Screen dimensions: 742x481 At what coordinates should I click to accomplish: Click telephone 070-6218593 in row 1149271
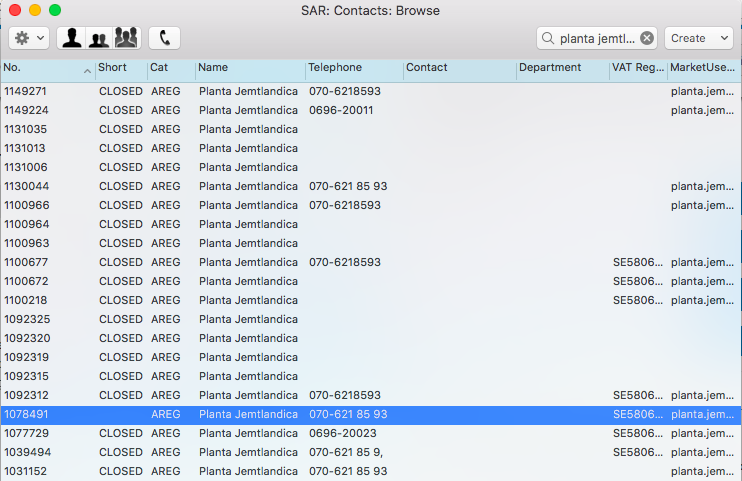pos(345,91)
